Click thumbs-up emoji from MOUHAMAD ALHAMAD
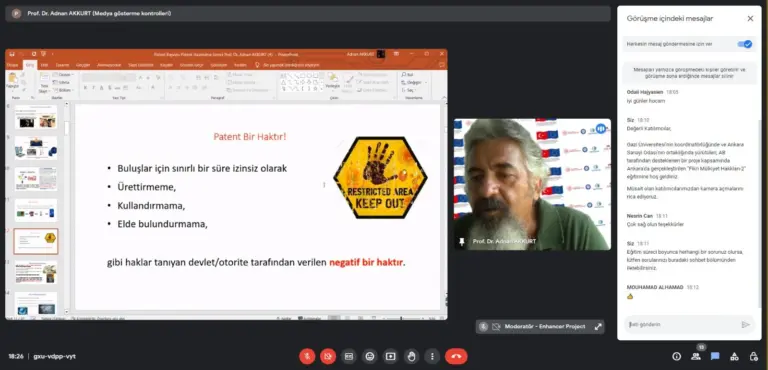This screenshot has width=768, height=370. 630,296
